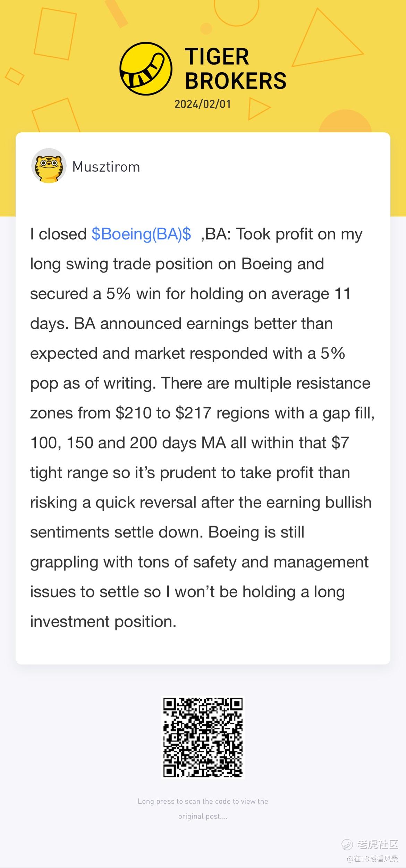The image size is (406, 868).
Task: Click the @在18楼看风景 handle
Action: click(372, 858)
